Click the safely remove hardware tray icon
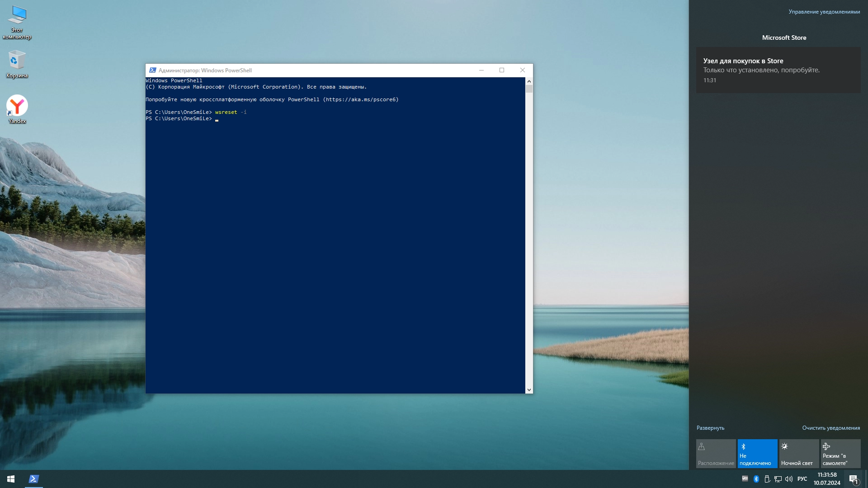The width and height of the screenshot is (868, 488). (x=767, y=479)
